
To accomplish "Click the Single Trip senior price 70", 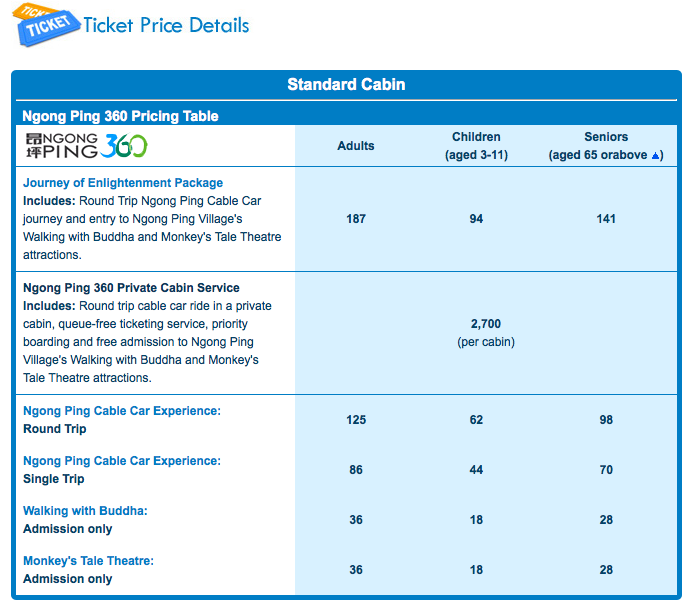I will [x=606, y=470].
